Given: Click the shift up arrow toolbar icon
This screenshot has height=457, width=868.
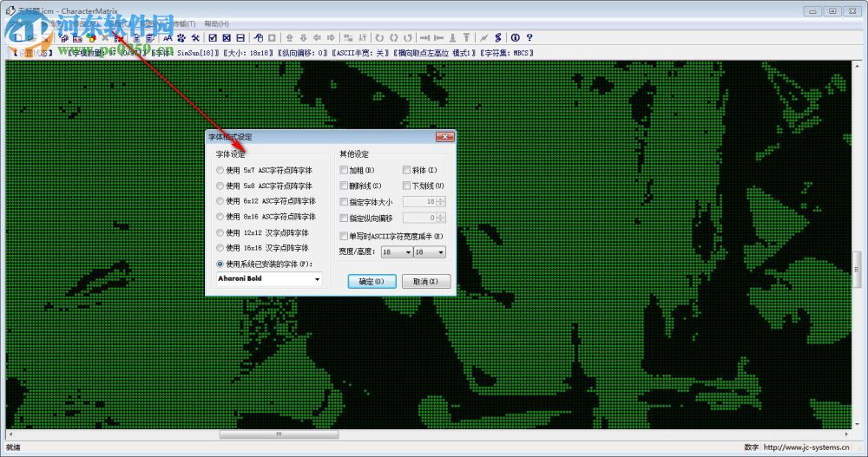Looking at the screenshot, I should [289, 37].
